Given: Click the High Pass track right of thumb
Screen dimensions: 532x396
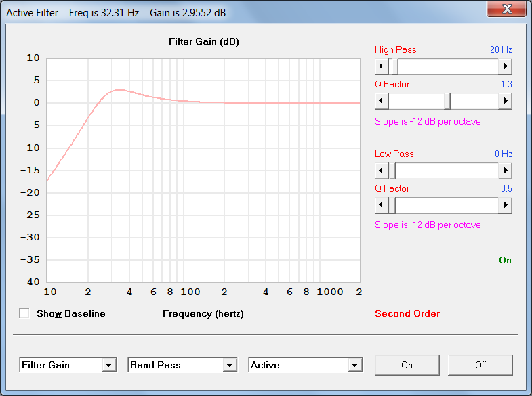Looking at the screenshot, I should click(448, 66).
